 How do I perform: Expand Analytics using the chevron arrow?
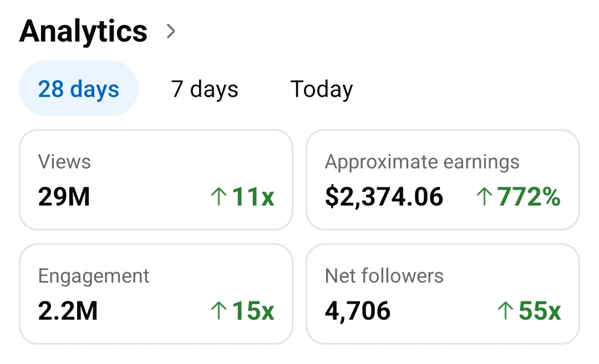click(x=171, y=32)
